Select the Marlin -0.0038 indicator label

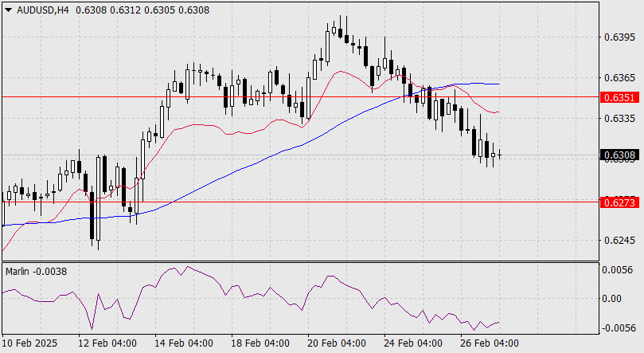36,272
